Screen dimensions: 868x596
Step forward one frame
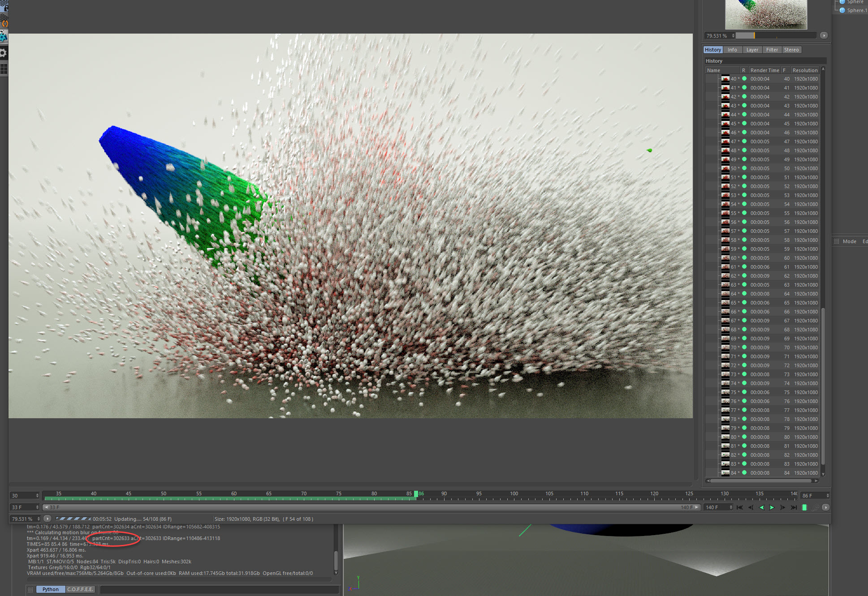tap(782, 507)
